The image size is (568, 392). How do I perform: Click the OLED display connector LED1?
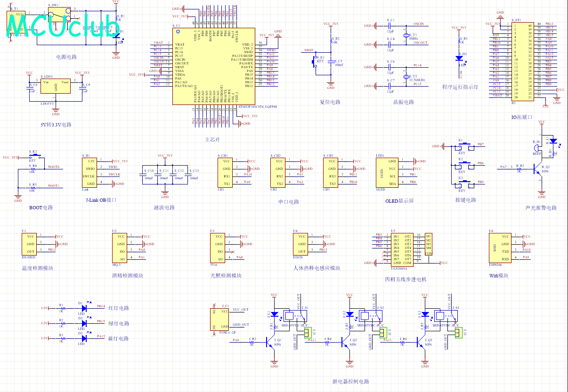point(388,172)
